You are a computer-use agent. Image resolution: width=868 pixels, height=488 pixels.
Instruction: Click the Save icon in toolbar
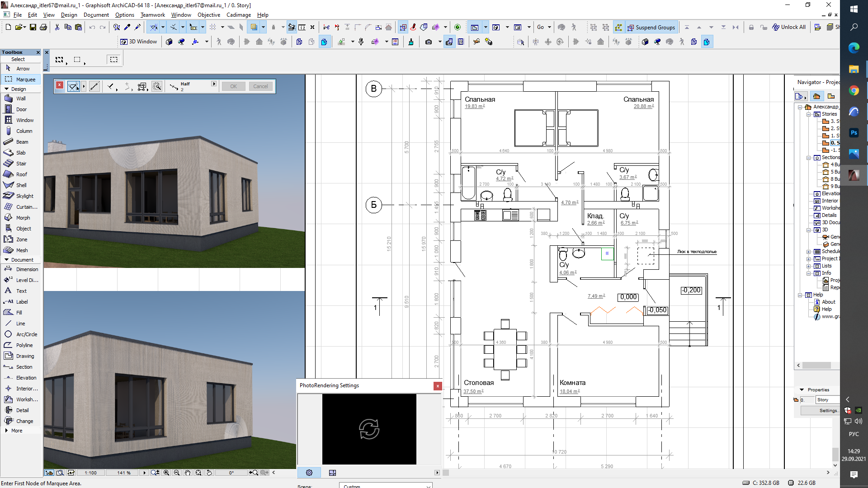coord(33,27)
